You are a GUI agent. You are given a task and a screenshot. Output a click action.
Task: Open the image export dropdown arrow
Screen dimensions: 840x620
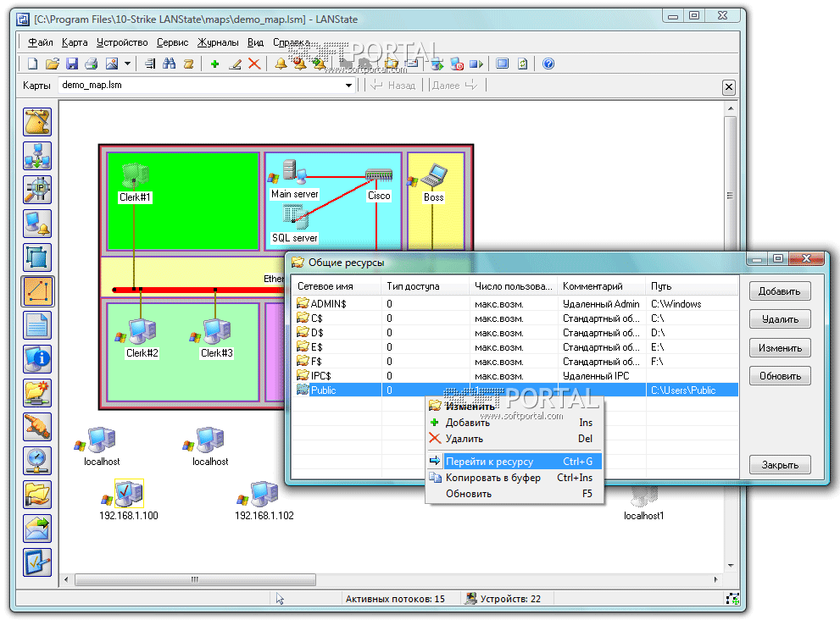click(x=127, y=64)
